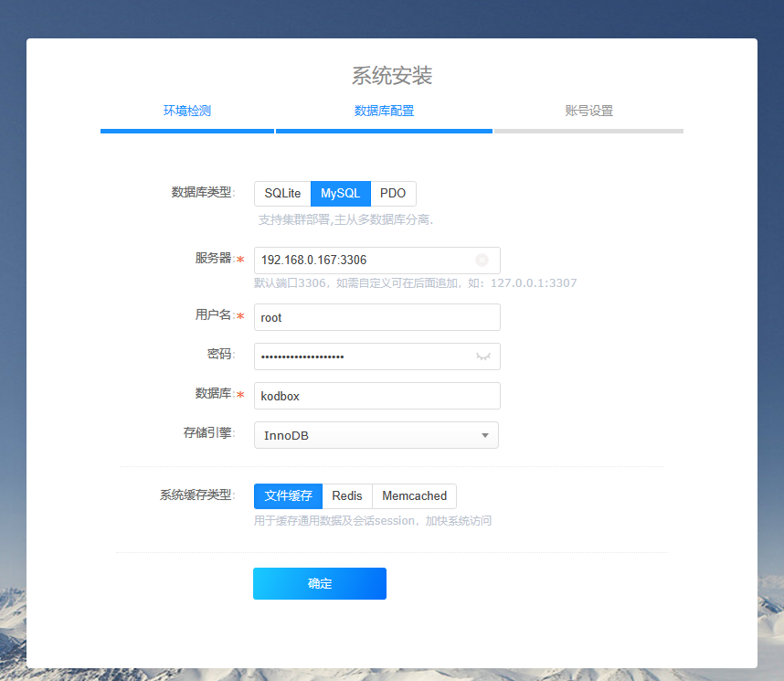784x681 pixels.
Task: Click the 数据库 field showing kodbox
Action: click(x=376, y=396)
